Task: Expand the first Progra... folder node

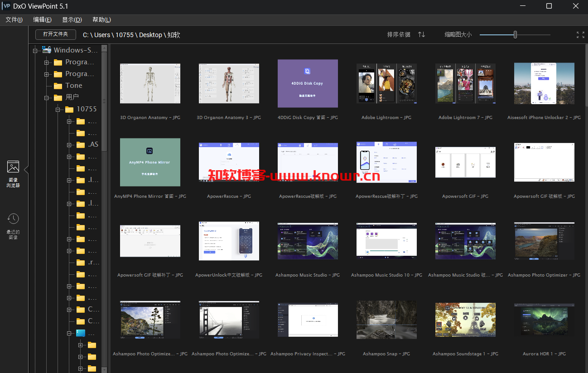Action: click(46, 62)
